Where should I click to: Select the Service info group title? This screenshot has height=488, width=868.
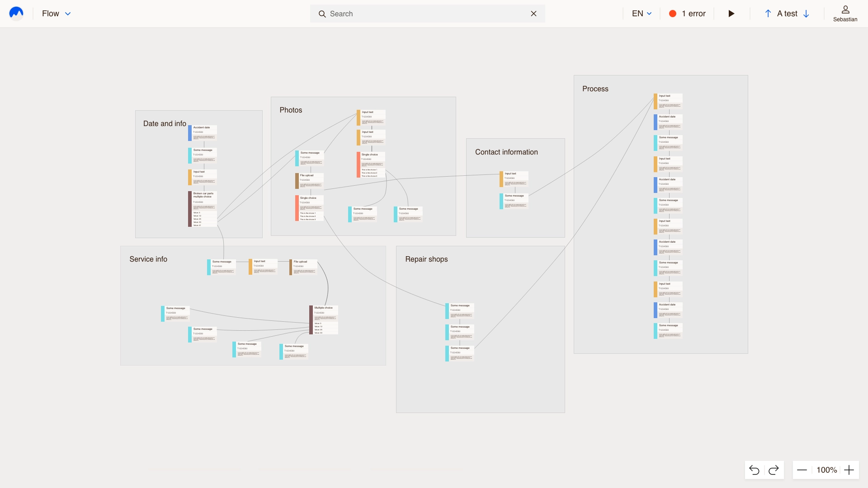pos(148,259)
